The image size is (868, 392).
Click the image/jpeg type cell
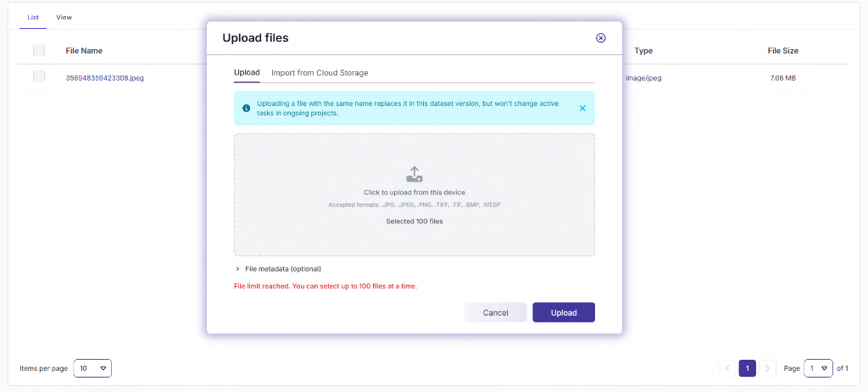(x=643, y=78)
